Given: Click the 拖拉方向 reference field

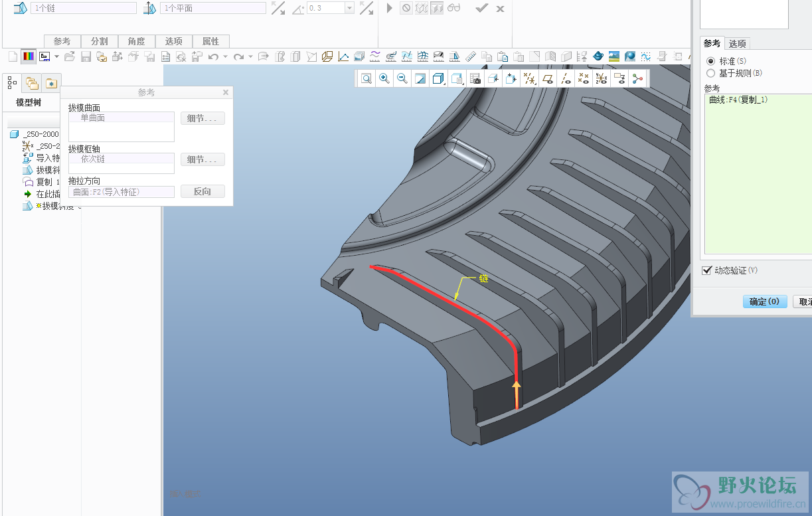Looking at the screenshot, I should pyautogui.click(x=122, y=192).
